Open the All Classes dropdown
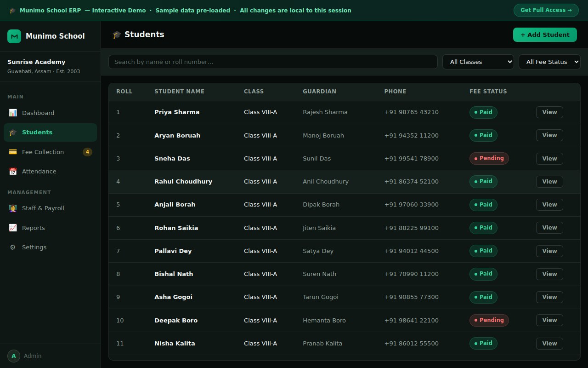The width and height of the screenshot is (588, 368). 478,62
